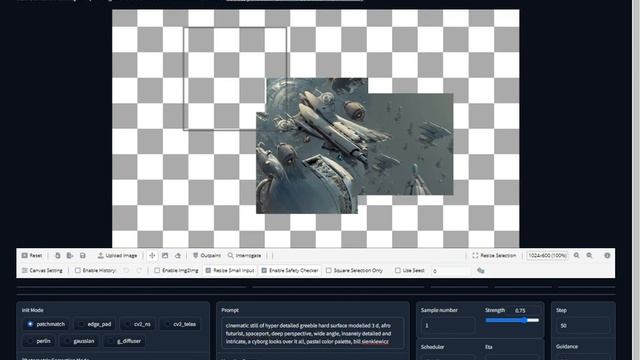Run Outpaint on the selection
The width and height of the screenshot is (640, 360).
coord(207,256)
